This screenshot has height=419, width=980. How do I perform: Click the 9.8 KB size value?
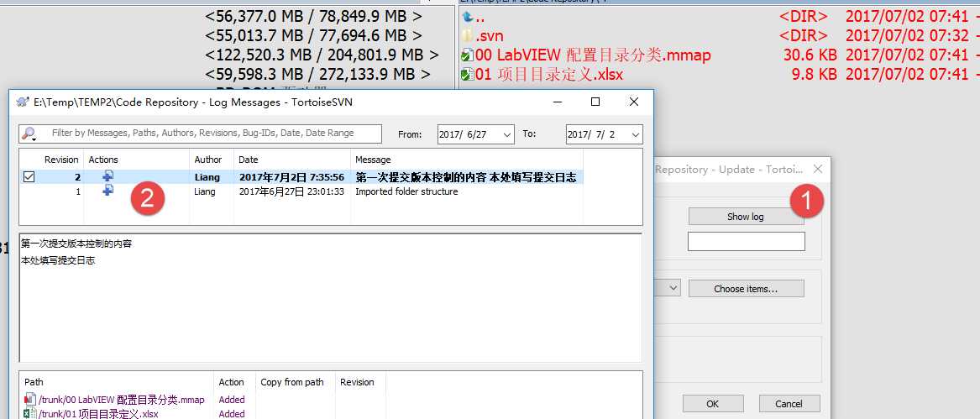coord(815,75)
